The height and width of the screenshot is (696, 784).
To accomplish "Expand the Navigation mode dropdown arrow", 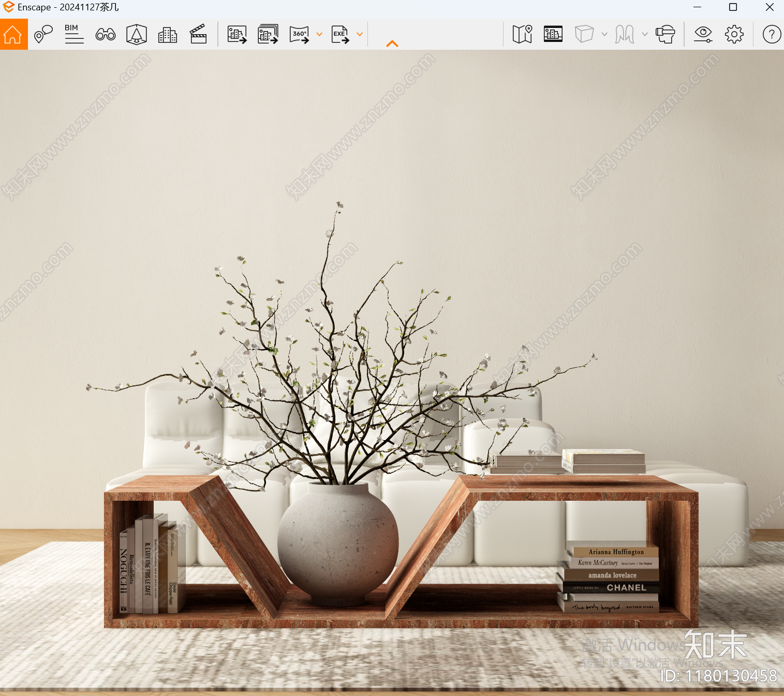I will point(645,34).
